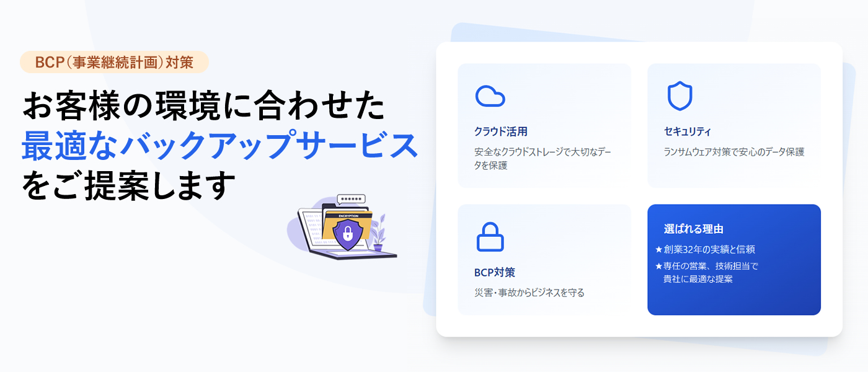Click ランサムウェア対策で安心のデータ保護 description
The width and height of the screenshot is (868, 372).
(x=734, y=152)
